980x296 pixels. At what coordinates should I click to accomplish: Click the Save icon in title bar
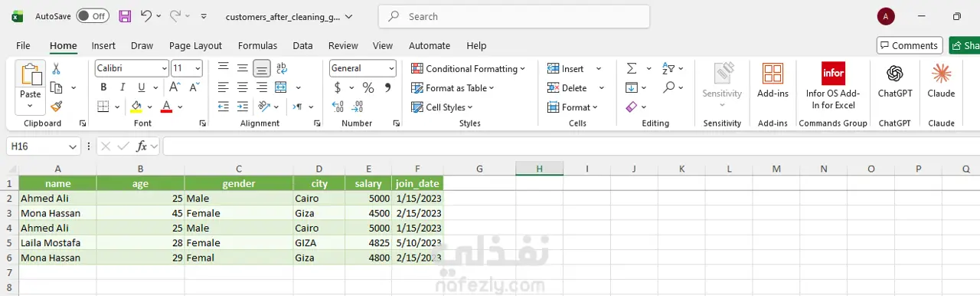point(125,16)
